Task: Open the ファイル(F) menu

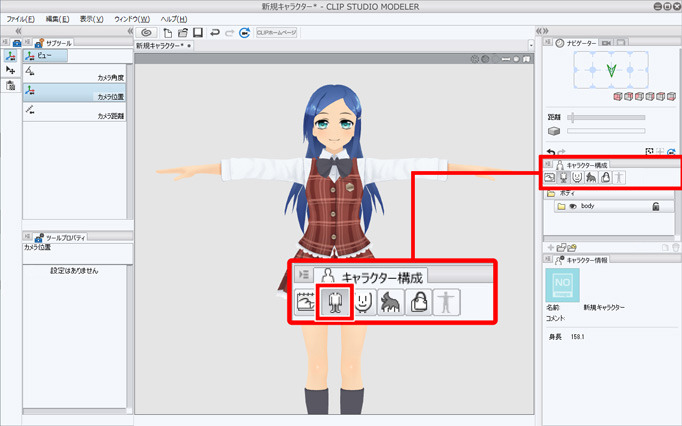Action: 20,19
